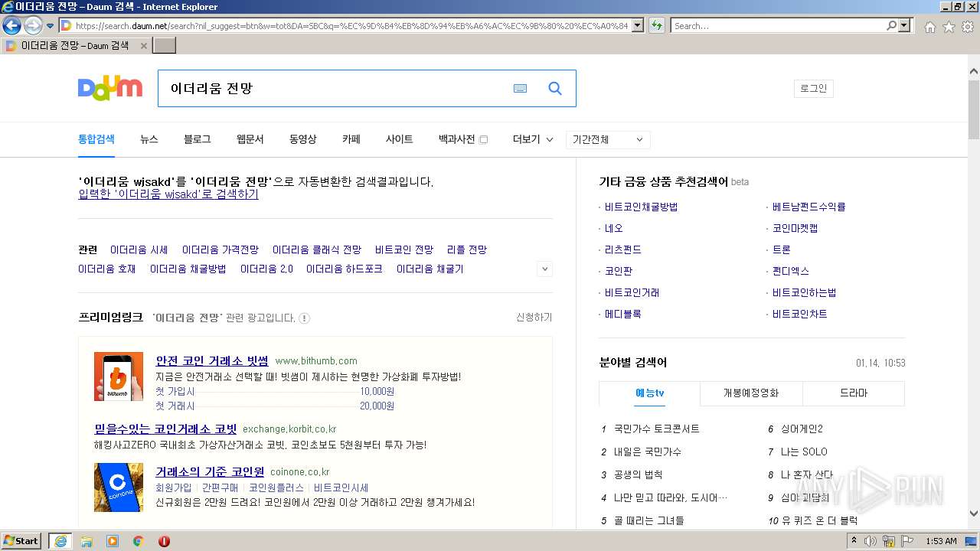Click '입력한 이더리움 wjsakd로 검색하기' link
The image size is (980, 551).
(168, 194)
